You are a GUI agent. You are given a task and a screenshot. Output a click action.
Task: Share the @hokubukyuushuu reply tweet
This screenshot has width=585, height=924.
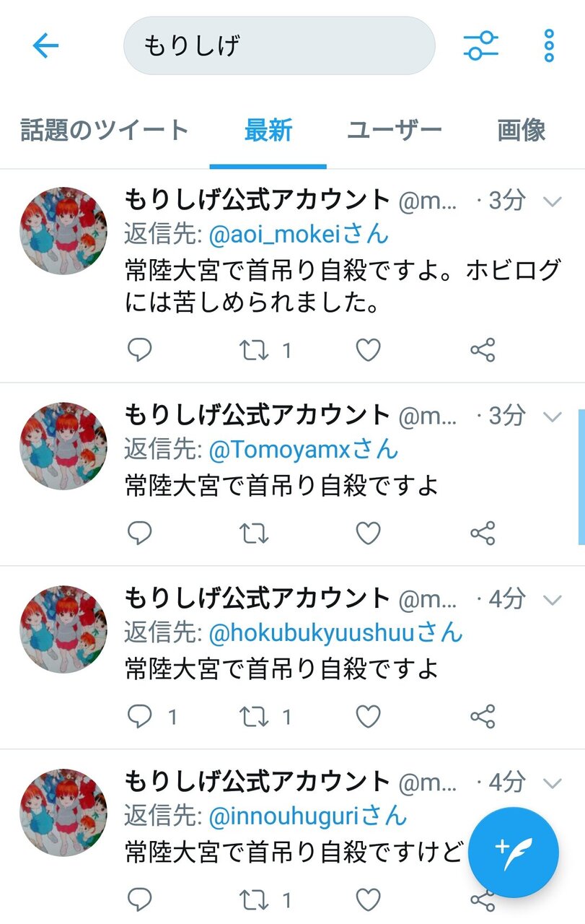(x=483, y=717)
